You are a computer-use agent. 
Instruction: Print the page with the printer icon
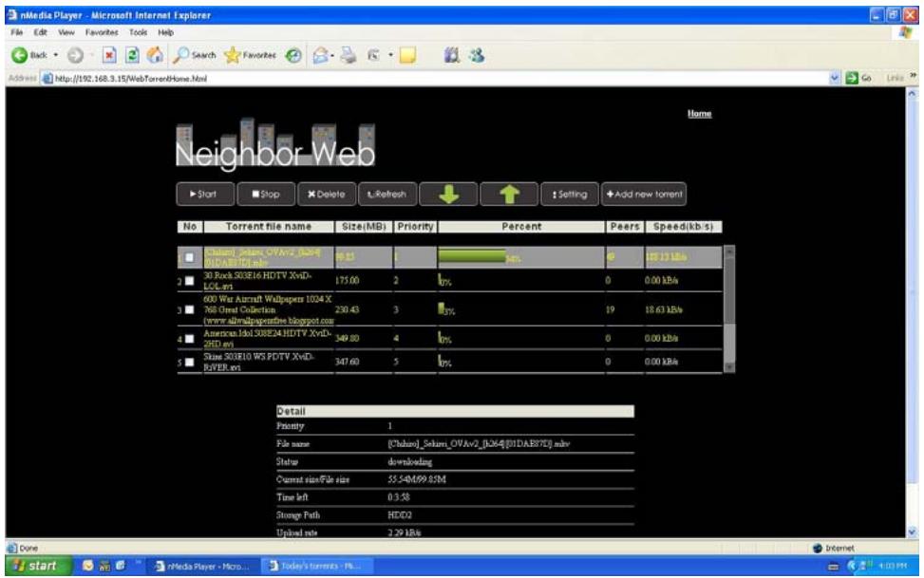[x=349, y=55]
